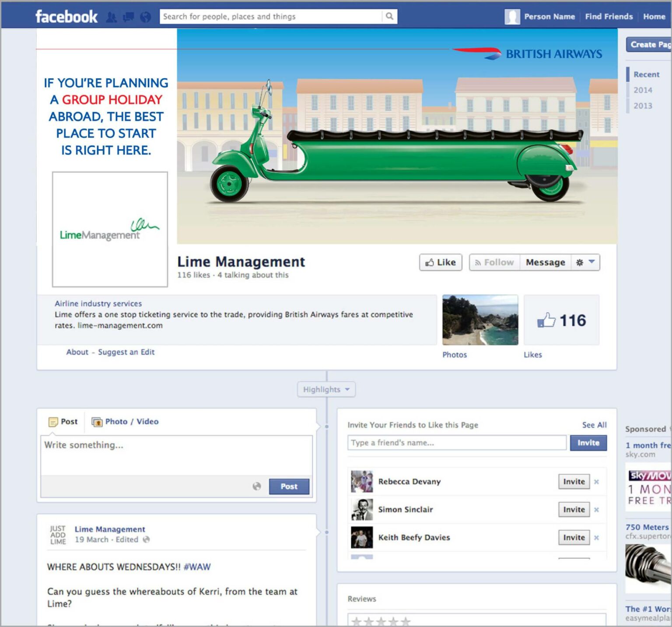
Task: Click the search magnifier icon
Action: tap(389, 17)
